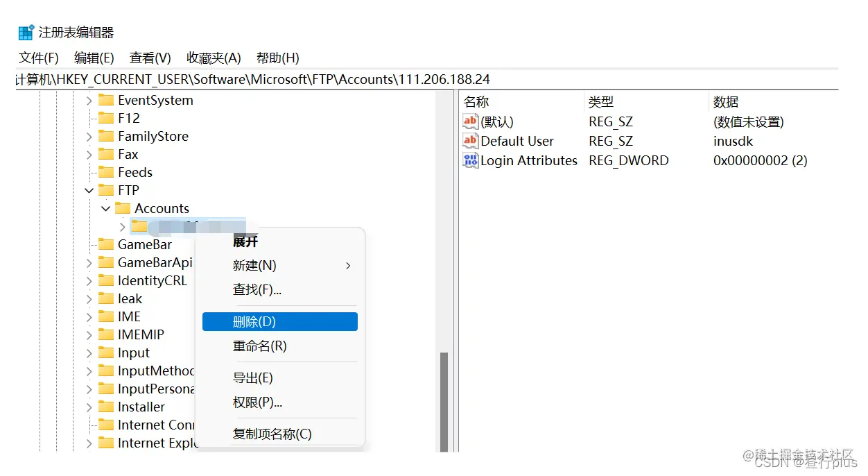The height and width of the screenshot is (476, 868).
Task: Select the Internet Explorer folder icon
Action: click(106, 443)
